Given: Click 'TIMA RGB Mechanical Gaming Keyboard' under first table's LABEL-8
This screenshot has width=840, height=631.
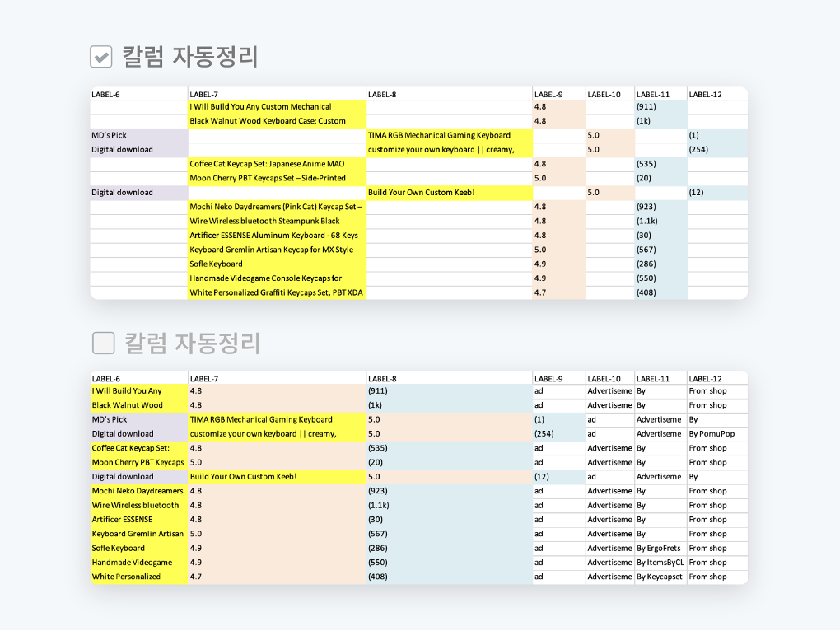Looking at the screenshot, I should [x=450, y=136].
